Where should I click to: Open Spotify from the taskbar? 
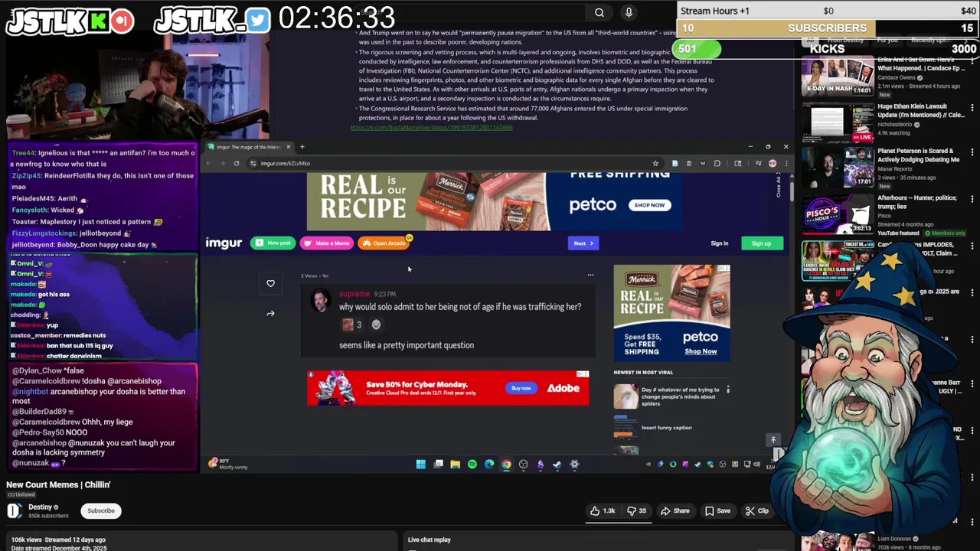[x=472, y=465]
